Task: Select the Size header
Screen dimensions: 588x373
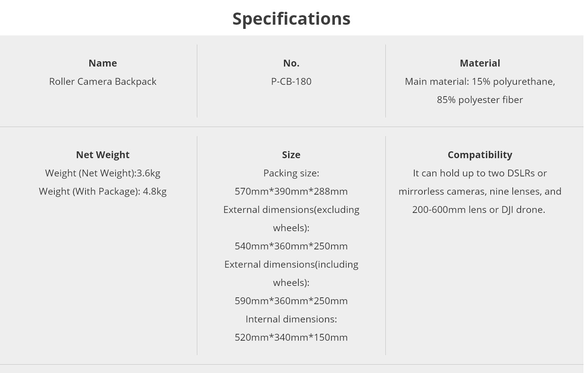Action: (291, 155)
